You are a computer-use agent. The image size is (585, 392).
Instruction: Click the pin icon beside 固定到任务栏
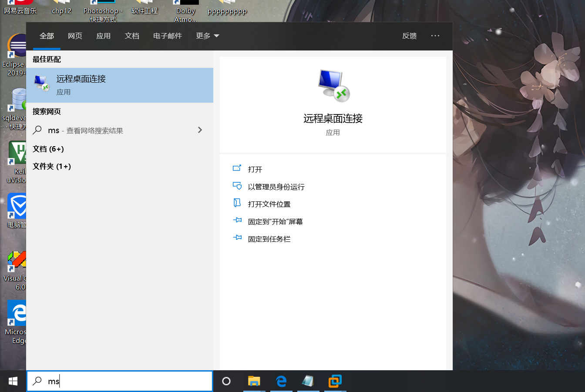coord(237,238)
